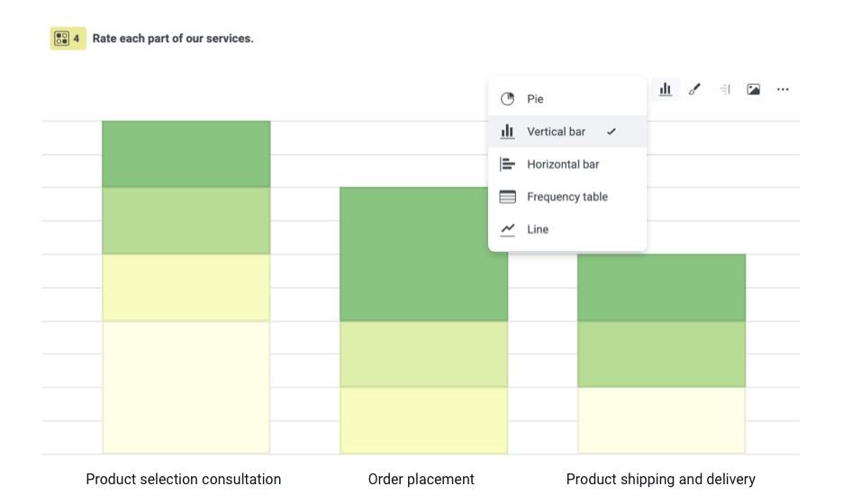The image size is (843, 504).
Task: Click the export as image icon
Action: 754,89
